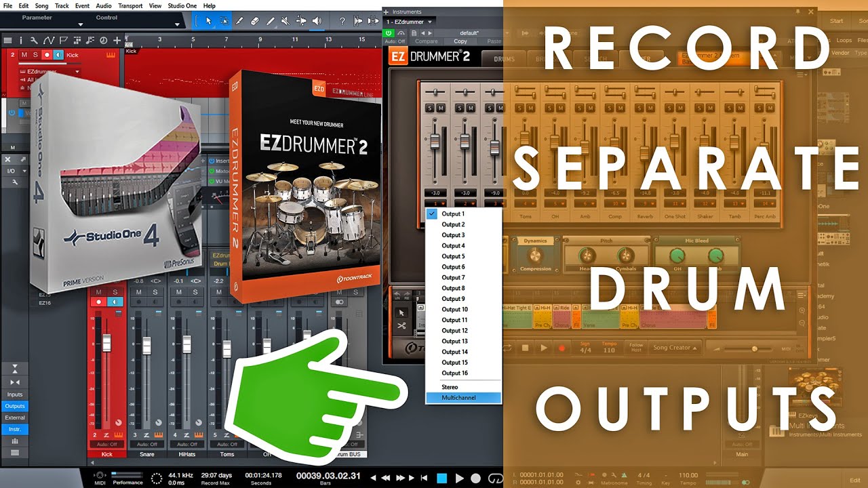Click the DRUMS tab in EZdrummer
The height and width of the screenshot is (488, 868).
[504, 59]
